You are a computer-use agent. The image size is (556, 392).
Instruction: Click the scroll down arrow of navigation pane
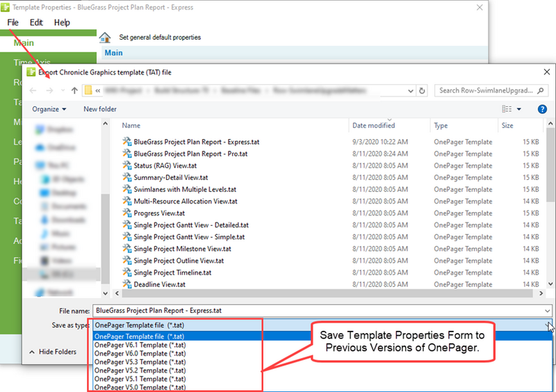[x=106, y=293]
